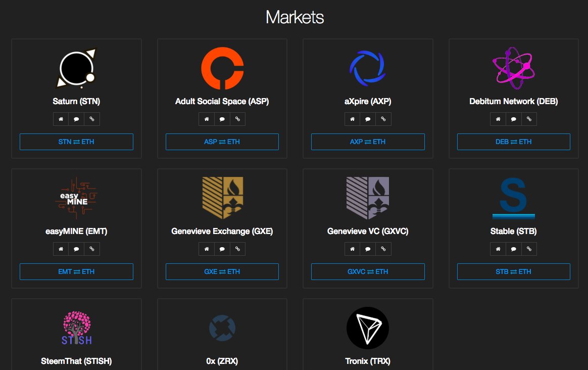588x370 pixels.
Task: Click easyMINE (EMT) chat bubble icon
Action: tap(76, 249)
